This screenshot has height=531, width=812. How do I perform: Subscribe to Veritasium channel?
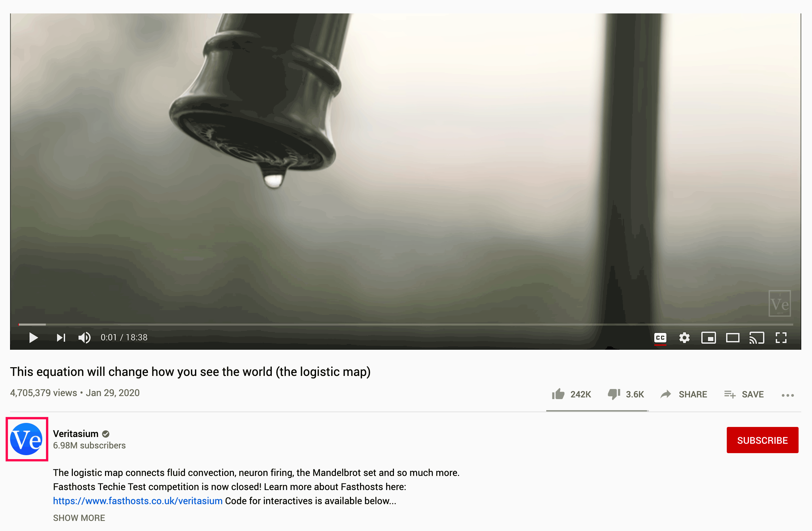pos(763,440)
